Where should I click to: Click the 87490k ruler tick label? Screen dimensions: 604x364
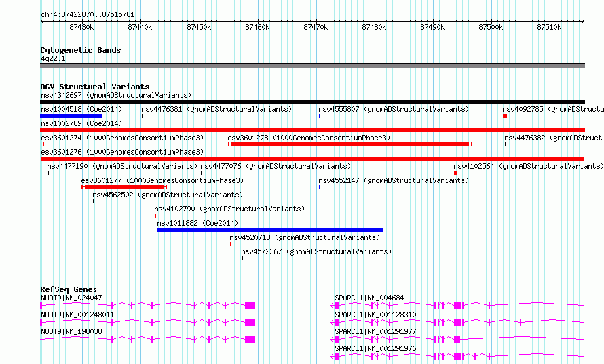(x=432, y=27)
